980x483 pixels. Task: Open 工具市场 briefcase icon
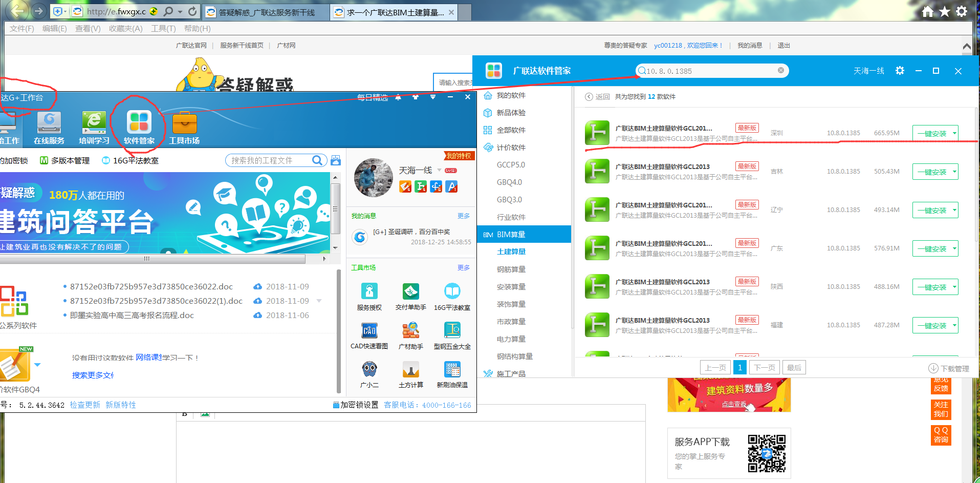[184, 128]
